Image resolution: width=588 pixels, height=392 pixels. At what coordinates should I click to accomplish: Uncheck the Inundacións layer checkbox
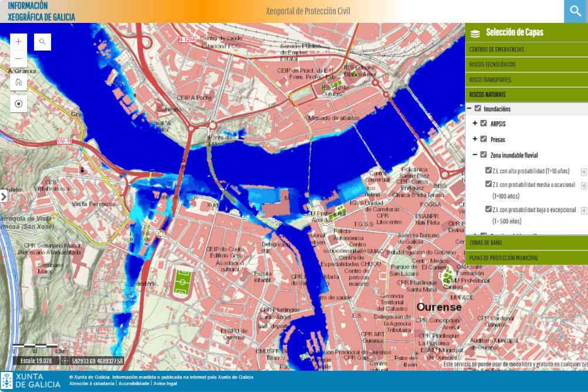pos(478,109)
